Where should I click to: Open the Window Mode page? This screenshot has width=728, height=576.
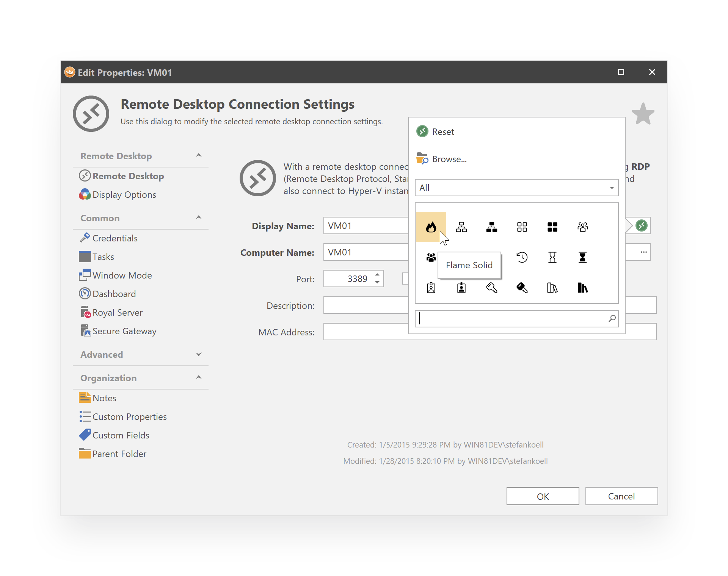tap(115, 275)
